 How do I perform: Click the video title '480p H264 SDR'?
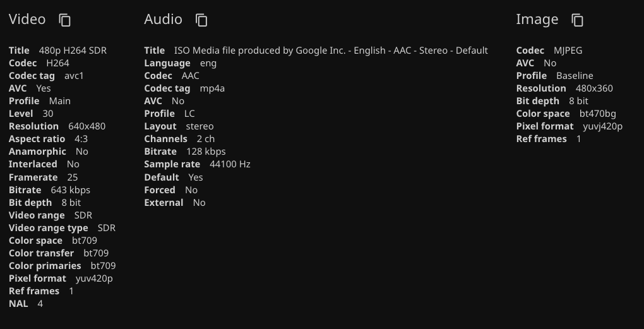coord(73,51)
